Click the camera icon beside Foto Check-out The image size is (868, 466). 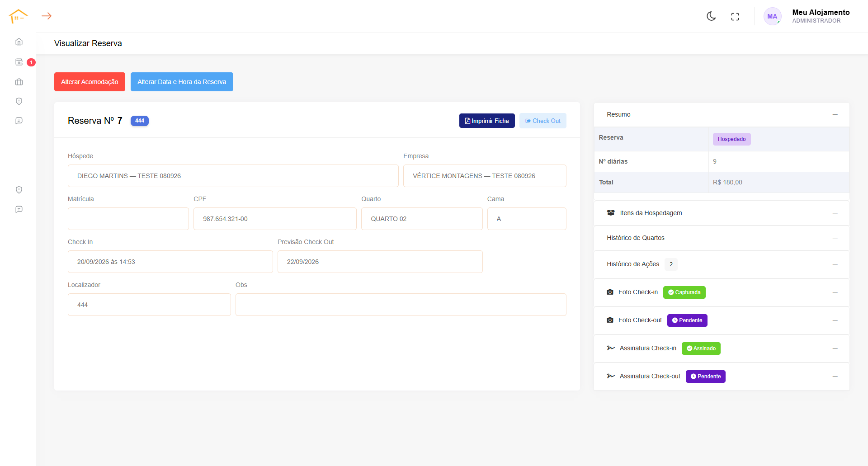(610, 320)
